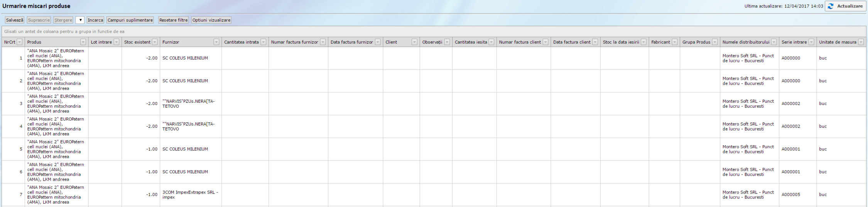The height and width of the screenshot is (207, 868).
Task: Open the Furnizor column filter icon
Action: point(216,42)
